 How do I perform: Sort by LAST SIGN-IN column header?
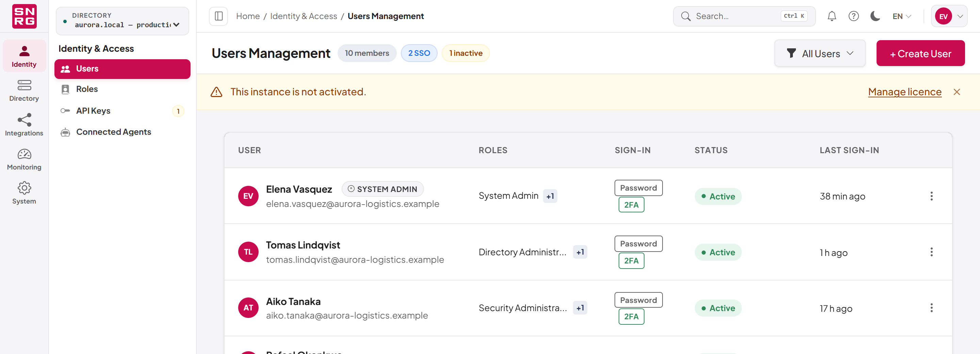[x=849, y=150]
